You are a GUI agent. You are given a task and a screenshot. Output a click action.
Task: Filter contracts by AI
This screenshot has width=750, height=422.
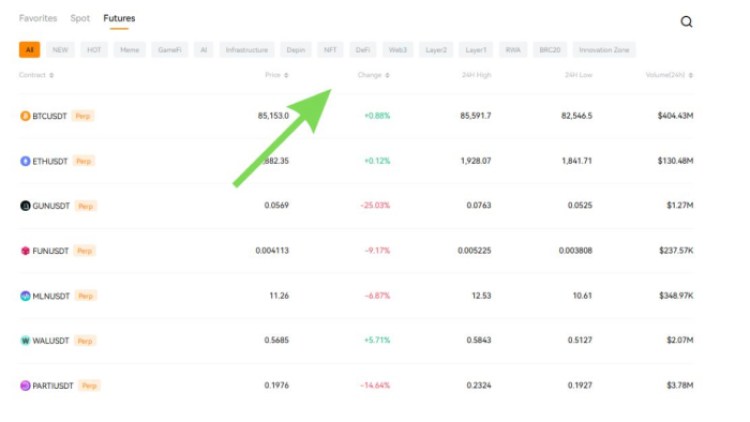[204, 50]
